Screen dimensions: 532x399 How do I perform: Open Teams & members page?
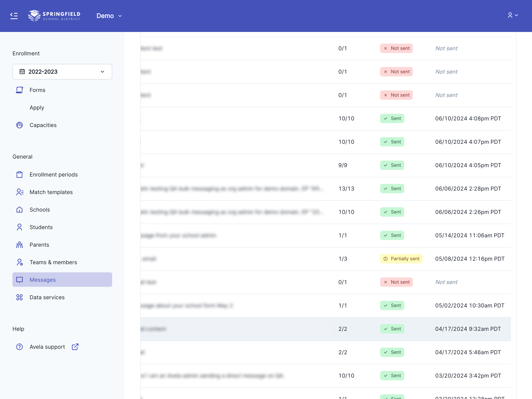click(x=53, y=262)
